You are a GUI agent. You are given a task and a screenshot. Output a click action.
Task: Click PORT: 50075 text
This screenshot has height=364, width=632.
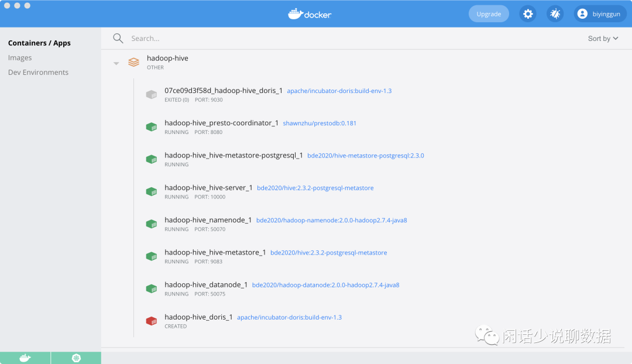pos(210,294)
